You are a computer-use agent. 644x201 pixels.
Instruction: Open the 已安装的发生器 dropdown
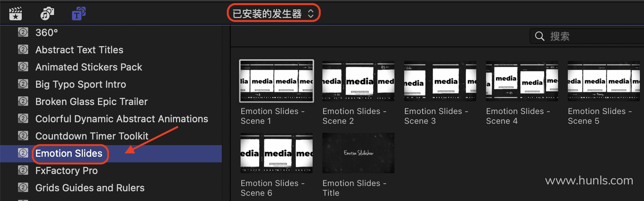(x=273, y=14)
